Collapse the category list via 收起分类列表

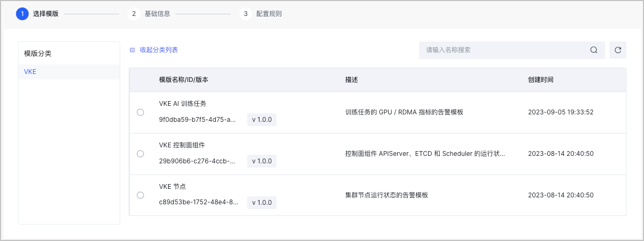[x=158, y=50]
